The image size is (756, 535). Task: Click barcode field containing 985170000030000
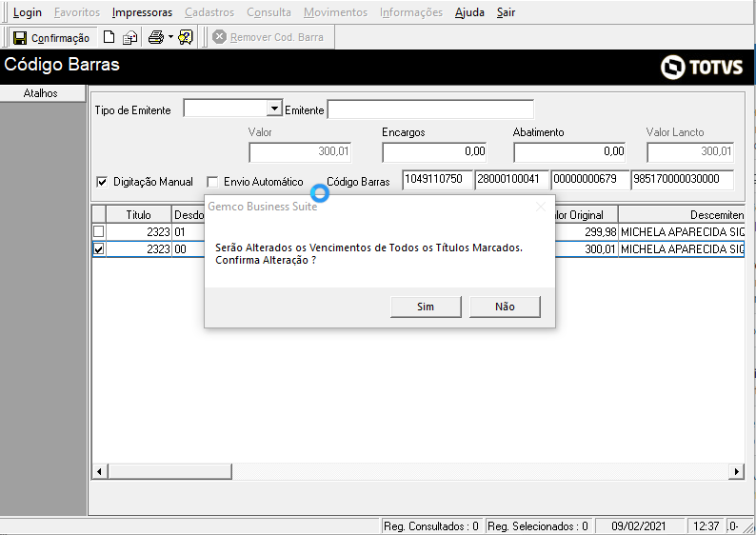click(x=683, y=179)
